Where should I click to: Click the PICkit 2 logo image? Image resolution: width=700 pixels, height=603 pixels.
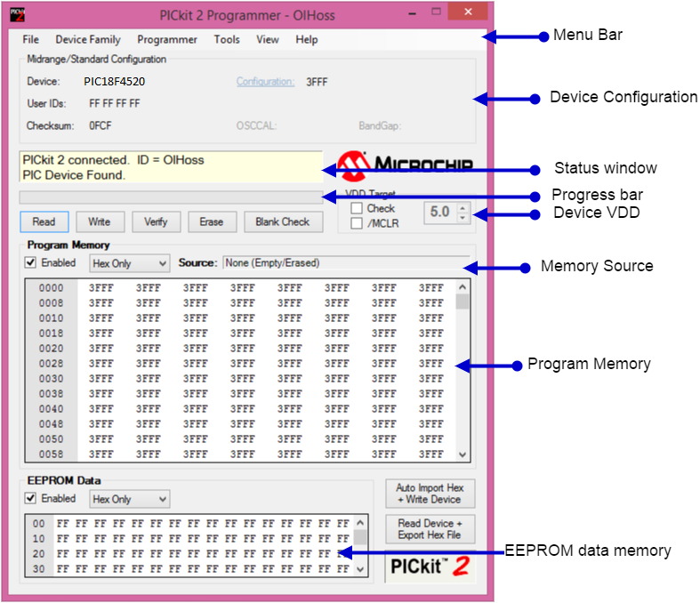(430, 566)
